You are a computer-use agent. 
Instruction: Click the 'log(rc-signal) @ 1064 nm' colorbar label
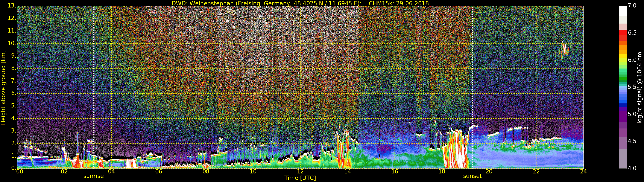pos(639,88)
